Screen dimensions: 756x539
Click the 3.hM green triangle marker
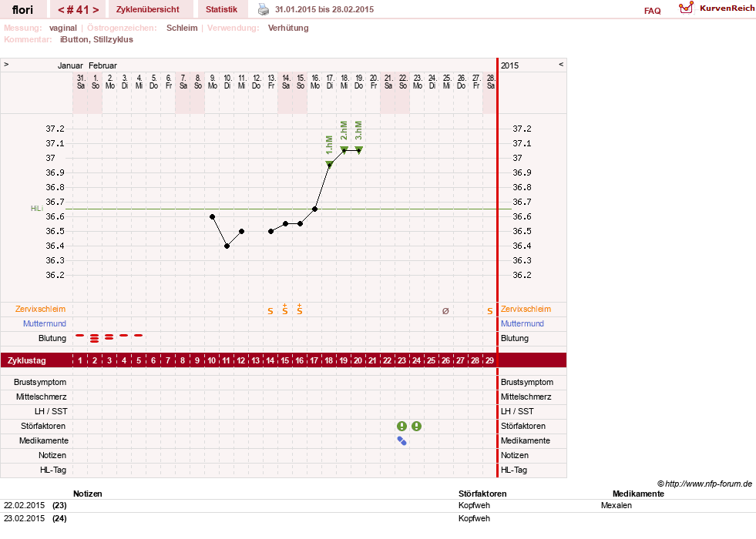point(358,150)
